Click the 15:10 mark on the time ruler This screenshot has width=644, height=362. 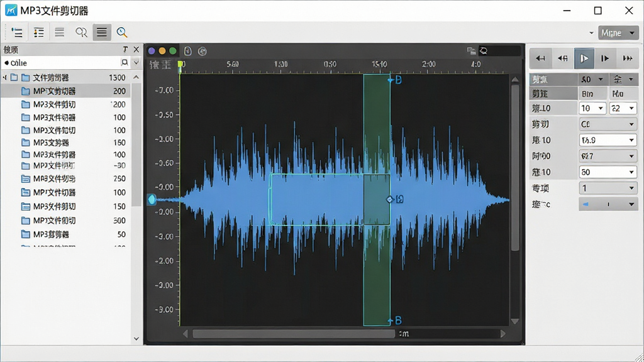[379, 64]
